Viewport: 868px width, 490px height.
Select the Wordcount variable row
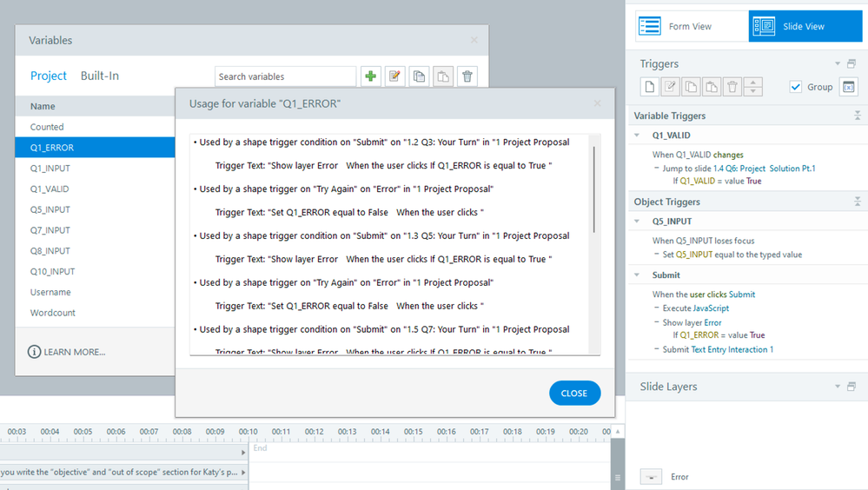[x=96, y=313]
